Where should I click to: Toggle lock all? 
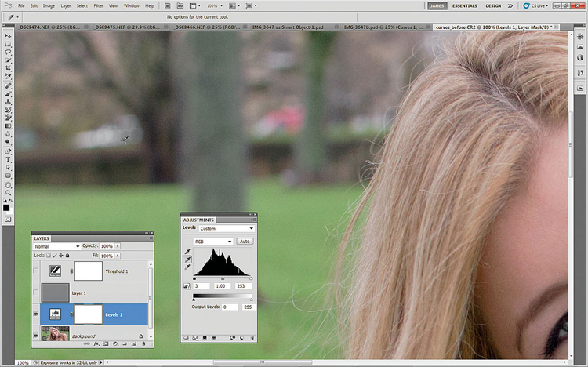tap(67, 256)
